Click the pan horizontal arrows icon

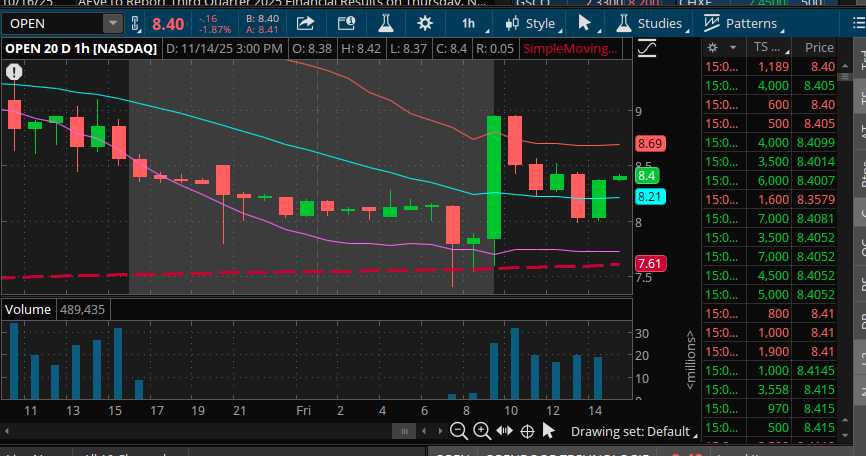[x=504, y=431]
